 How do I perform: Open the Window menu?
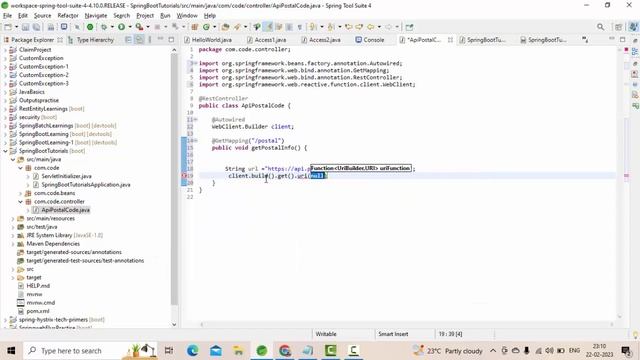tap(187, 16)
